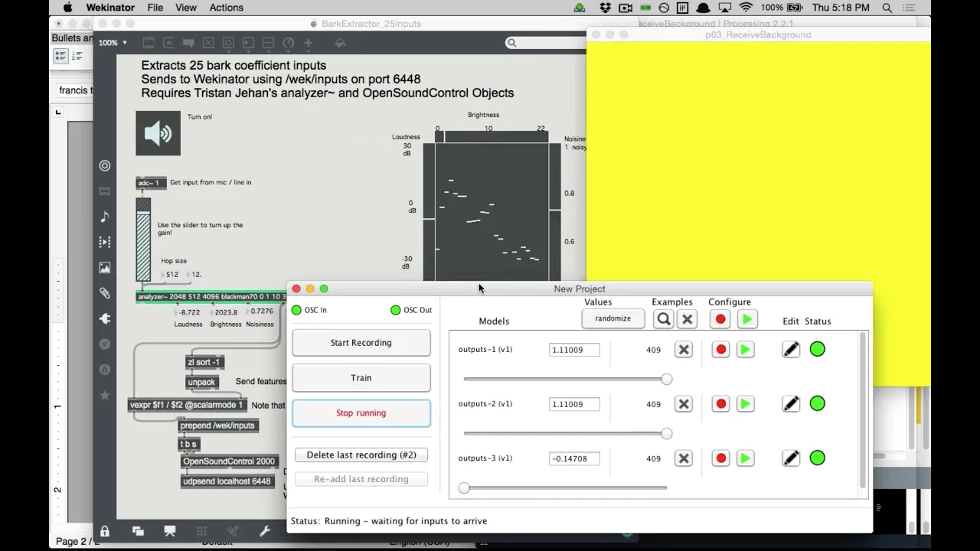Screen dimensions: 980x551
Task: Click the Start Recording button
Action: click(361, 343)
